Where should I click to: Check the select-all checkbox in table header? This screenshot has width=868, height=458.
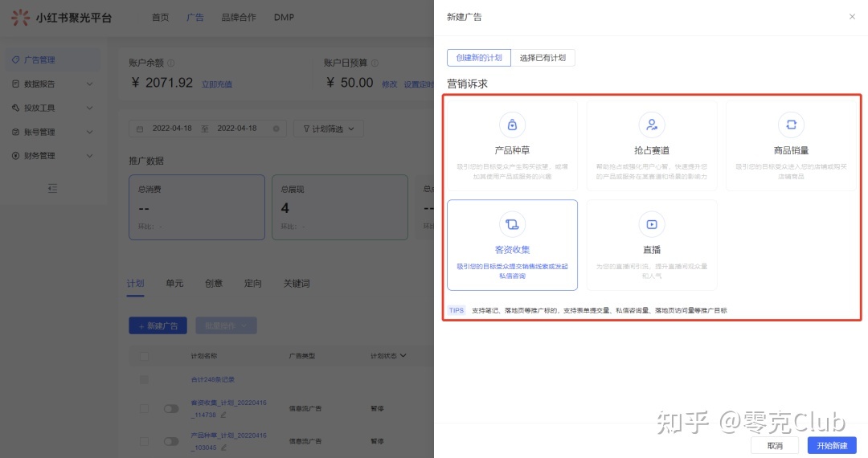click(144, 356)
